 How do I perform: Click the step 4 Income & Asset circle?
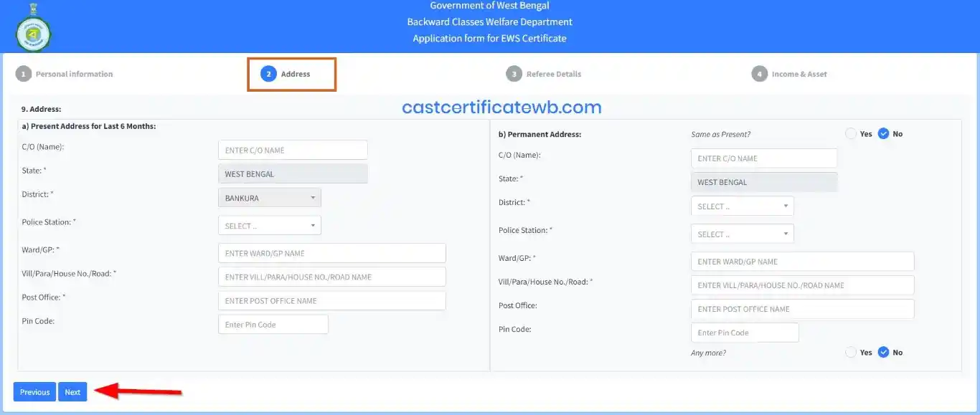pos(759,73)
